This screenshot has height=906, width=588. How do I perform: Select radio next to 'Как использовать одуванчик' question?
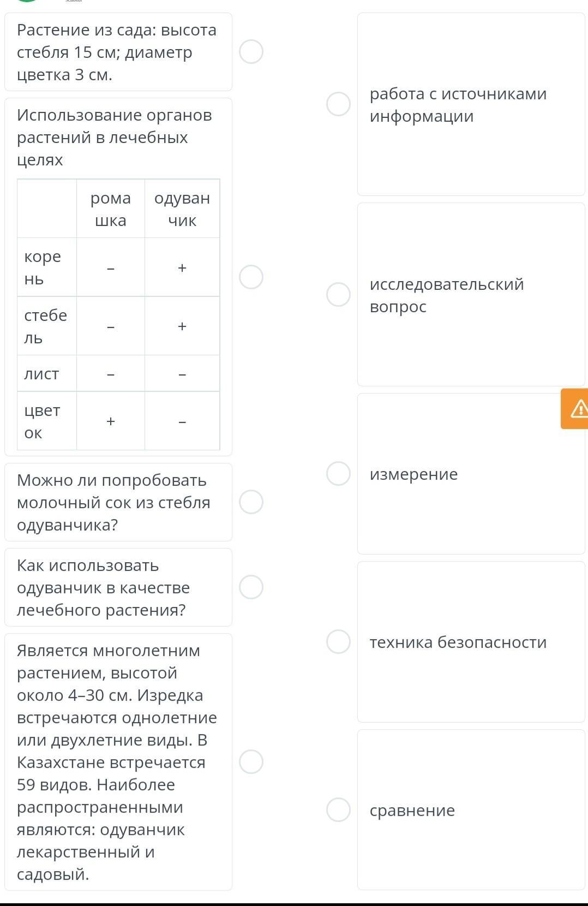251,587
